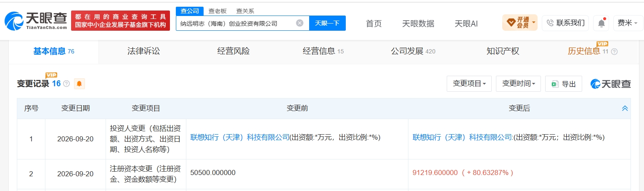Click the 导出 export button

tap(564, 84)
